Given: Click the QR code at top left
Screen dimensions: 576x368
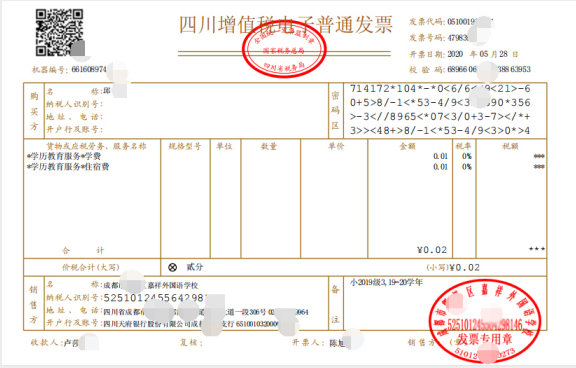Looking at the screenshot, I should click(59, 33).
